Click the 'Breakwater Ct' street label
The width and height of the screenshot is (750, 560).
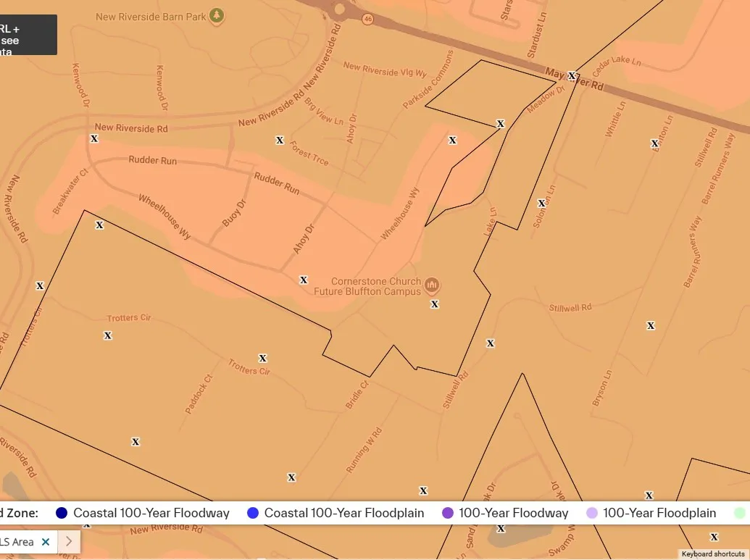click(70, 191)
